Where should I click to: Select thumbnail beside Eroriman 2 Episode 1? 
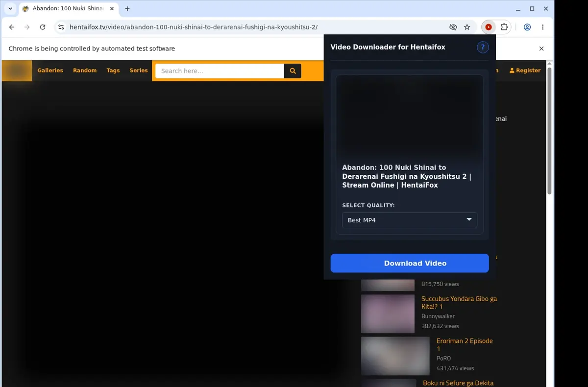[395, 356]
